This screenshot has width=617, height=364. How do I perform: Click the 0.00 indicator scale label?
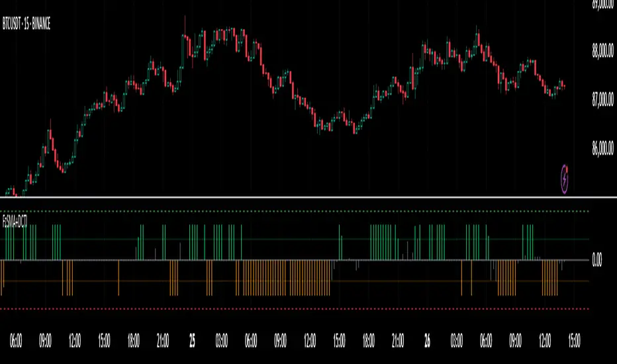pos(596,260)
